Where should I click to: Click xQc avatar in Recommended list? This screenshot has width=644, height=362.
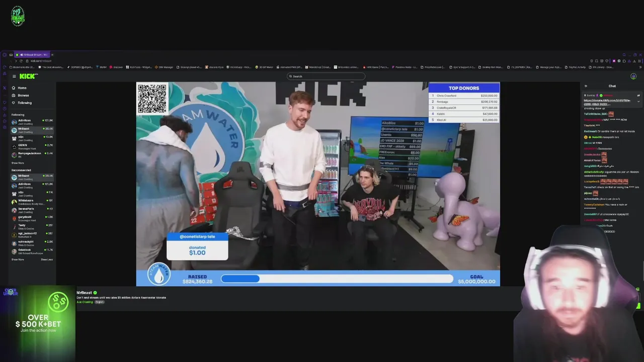click(14, 193)
